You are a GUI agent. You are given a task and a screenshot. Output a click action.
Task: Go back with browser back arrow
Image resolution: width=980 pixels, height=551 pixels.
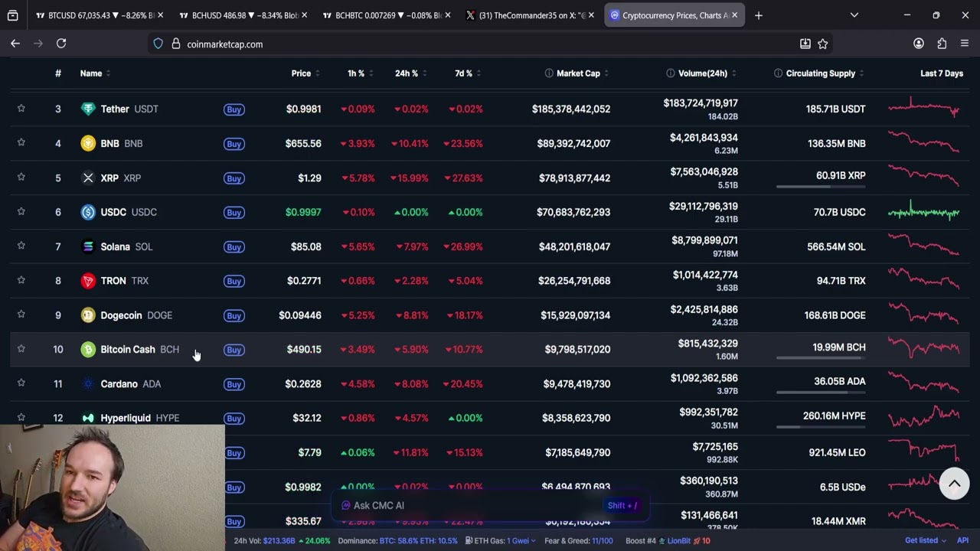[15, 44]
